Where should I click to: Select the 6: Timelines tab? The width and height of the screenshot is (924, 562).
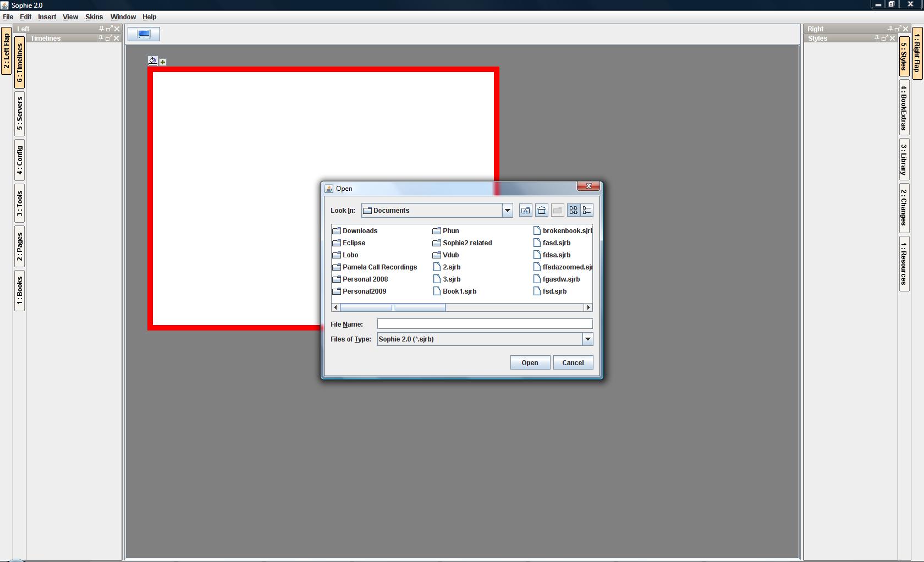coord(19,63)
